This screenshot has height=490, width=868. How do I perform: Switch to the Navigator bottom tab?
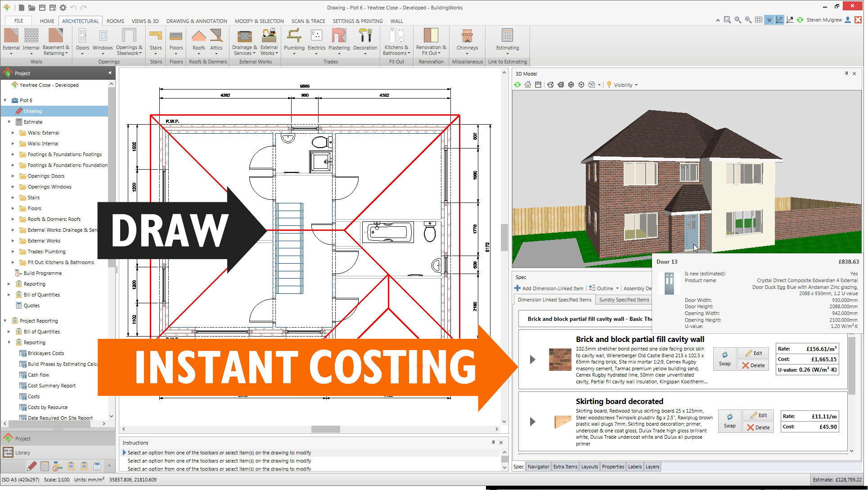click(x=538, y=467)
